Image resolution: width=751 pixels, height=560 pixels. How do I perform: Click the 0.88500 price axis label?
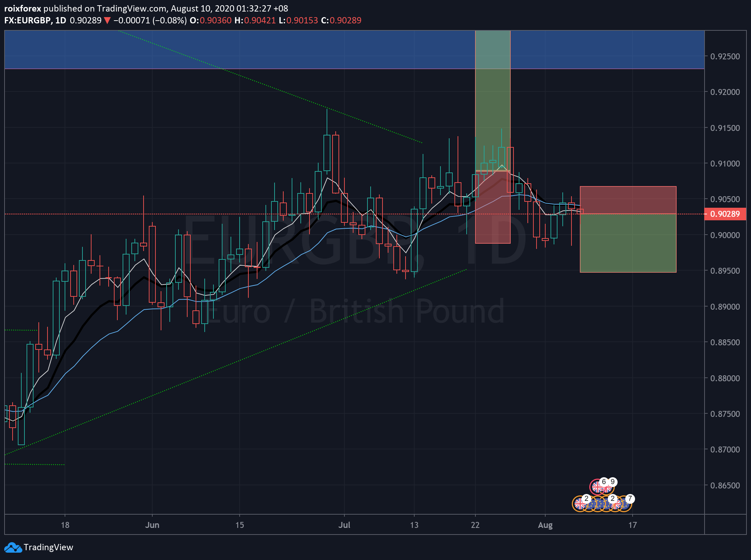click(x=725, y=342)
